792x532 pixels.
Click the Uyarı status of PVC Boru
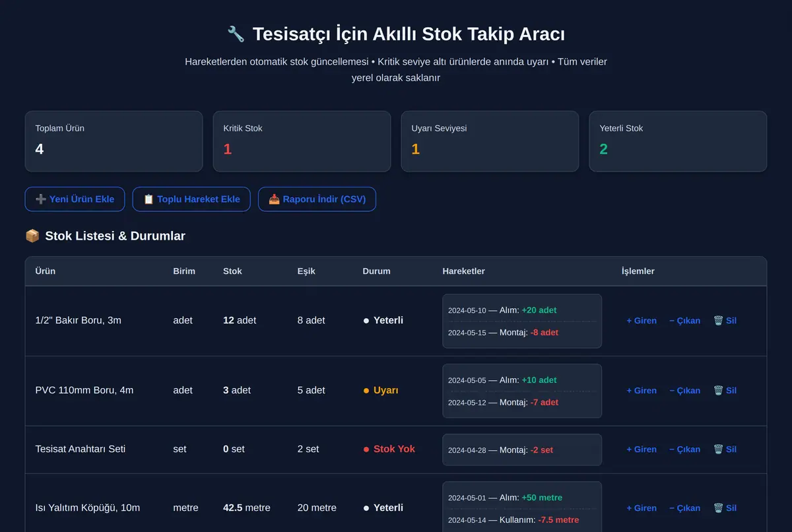tap(381, 391)
